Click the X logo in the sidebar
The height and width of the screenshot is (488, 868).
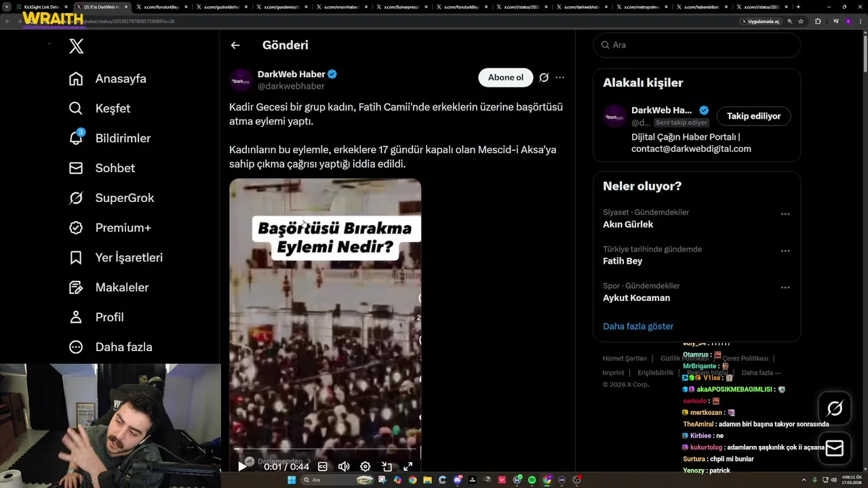point(76,46)
